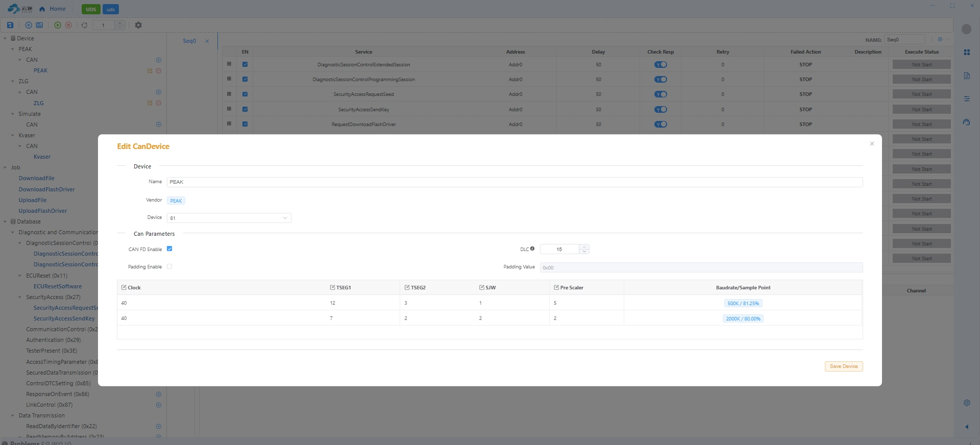Open settings gear in right sidebar
The width and height of the screenshot is (980, 445).
pos(967,403)
